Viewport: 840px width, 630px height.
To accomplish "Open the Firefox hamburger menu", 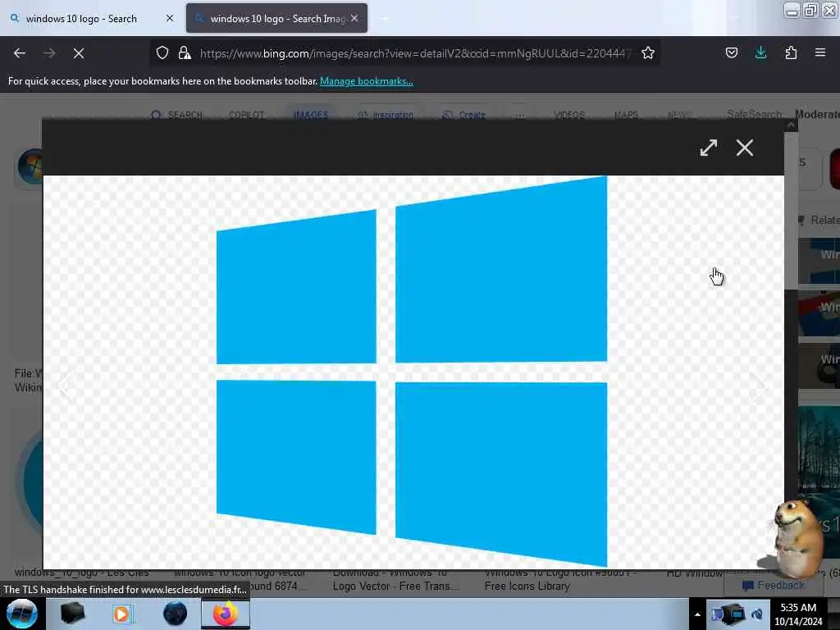I will coord(820,52).
